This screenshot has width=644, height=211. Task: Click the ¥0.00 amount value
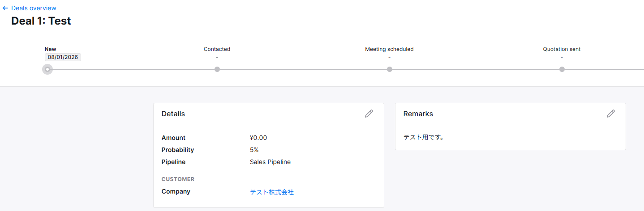[x=258, y=138]
